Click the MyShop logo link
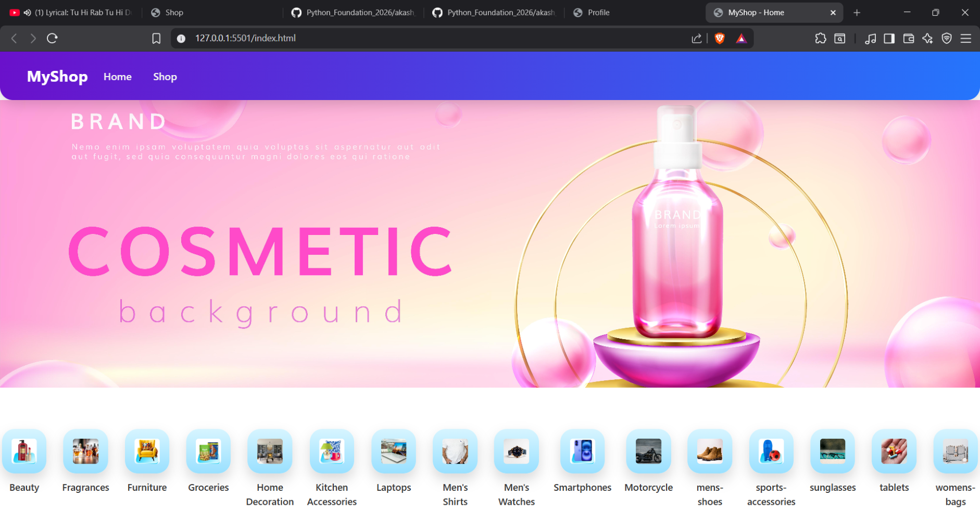The height and width of the screenshot is (521, 980). (x=57, y=77)
